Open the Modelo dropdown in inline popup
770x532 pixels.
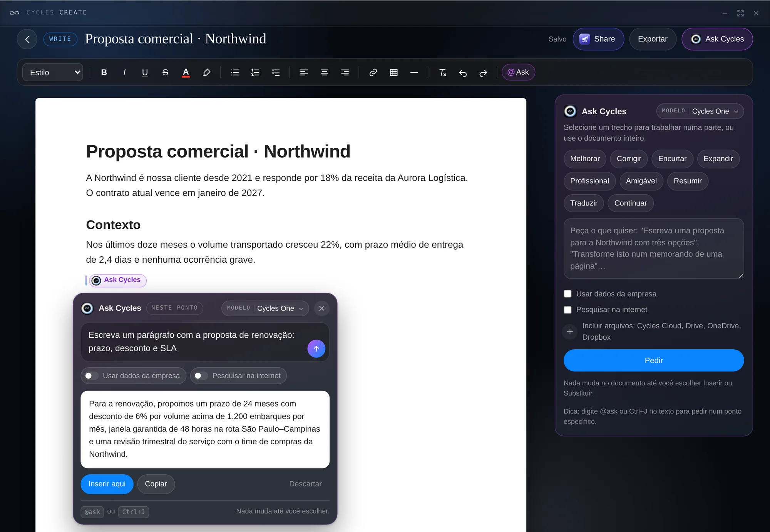[x=265, y=308]
